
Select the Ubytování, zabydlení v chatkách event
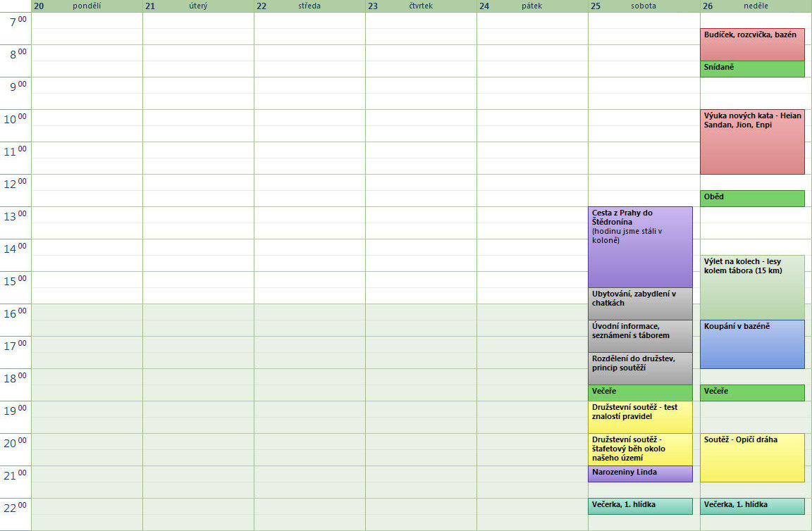coord(640,304)
